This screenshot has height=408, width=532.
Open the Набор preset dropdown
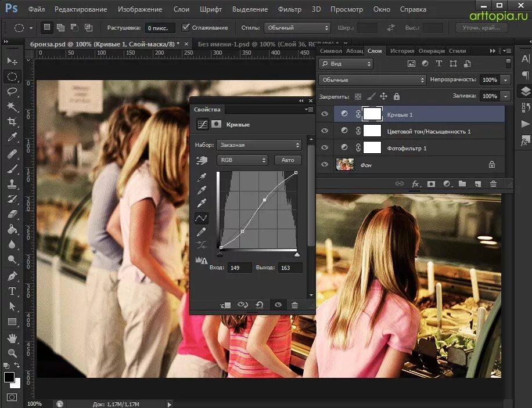click(259, 145)
